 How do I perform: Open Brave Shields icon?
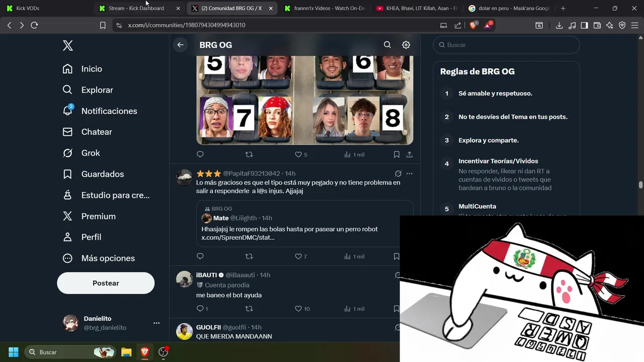tap(473, 25)
